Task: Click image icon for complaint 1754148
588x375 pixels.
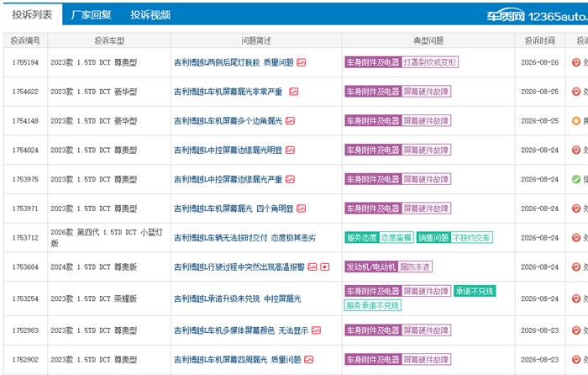Action: 291,121
